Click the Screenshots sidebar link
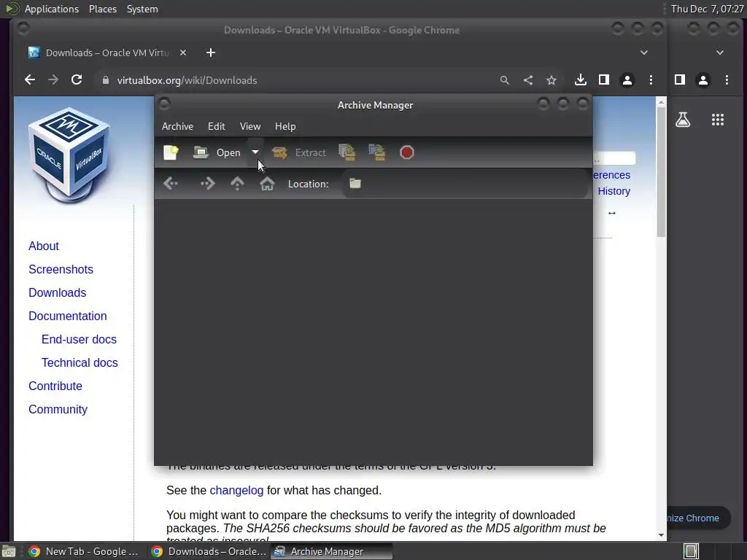747x560 pixels. point(61,270)
